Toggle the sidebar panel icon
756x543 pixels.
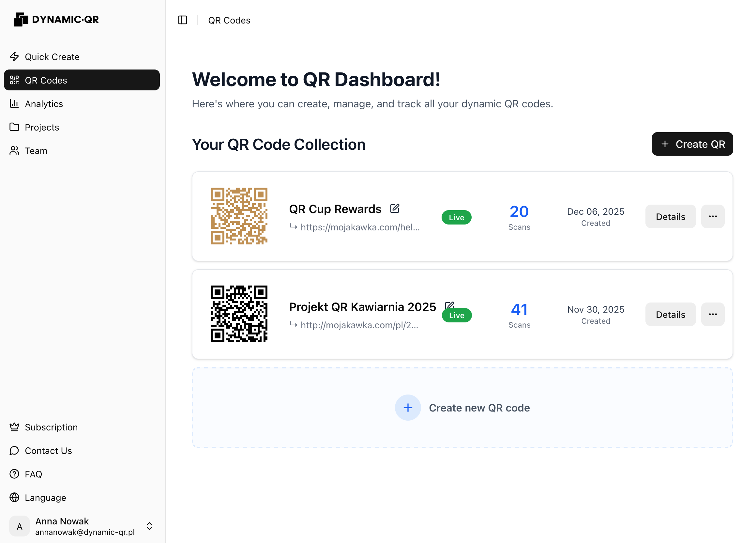click(182, 20)
